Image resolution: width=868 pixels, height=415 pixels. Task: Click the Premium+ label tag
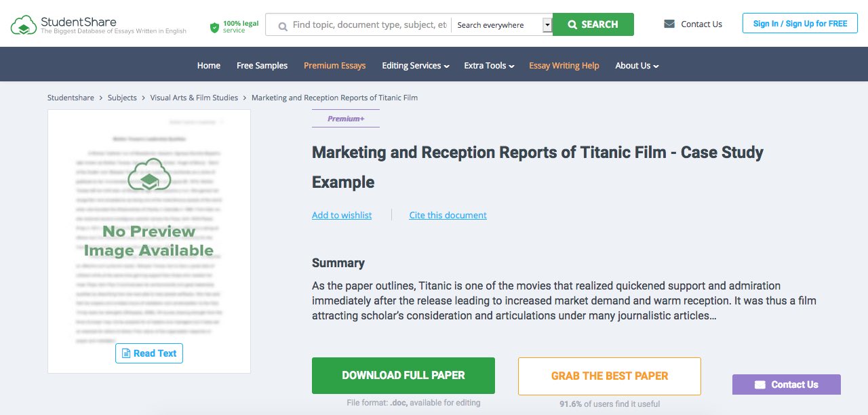pos(346,119)
